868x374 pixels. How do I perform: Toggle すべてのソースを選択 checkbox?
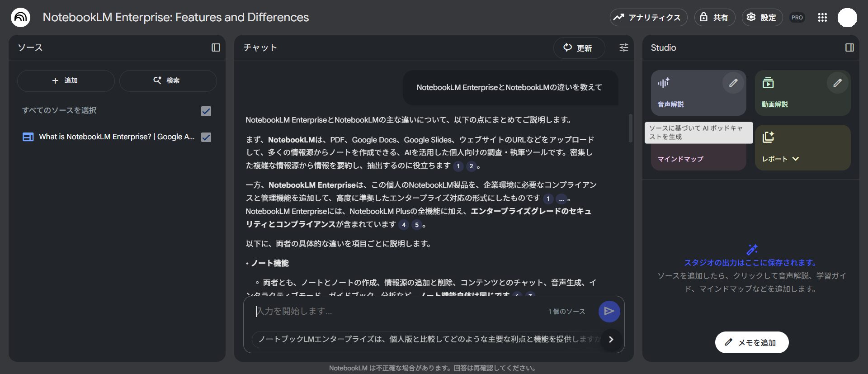pos(206,111)
